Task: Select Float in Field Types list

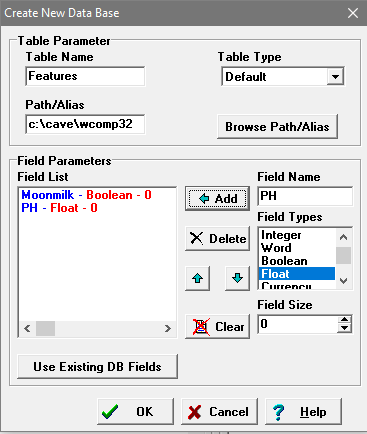Action: (297, 274)
